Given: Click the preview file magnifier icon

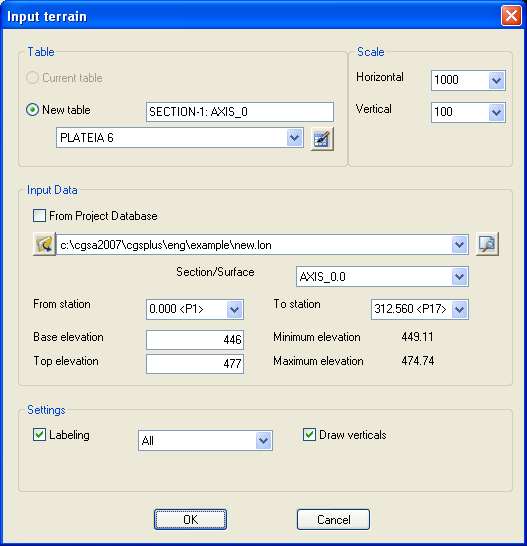Looking at the screenshot, I should [x=487, y=244].
